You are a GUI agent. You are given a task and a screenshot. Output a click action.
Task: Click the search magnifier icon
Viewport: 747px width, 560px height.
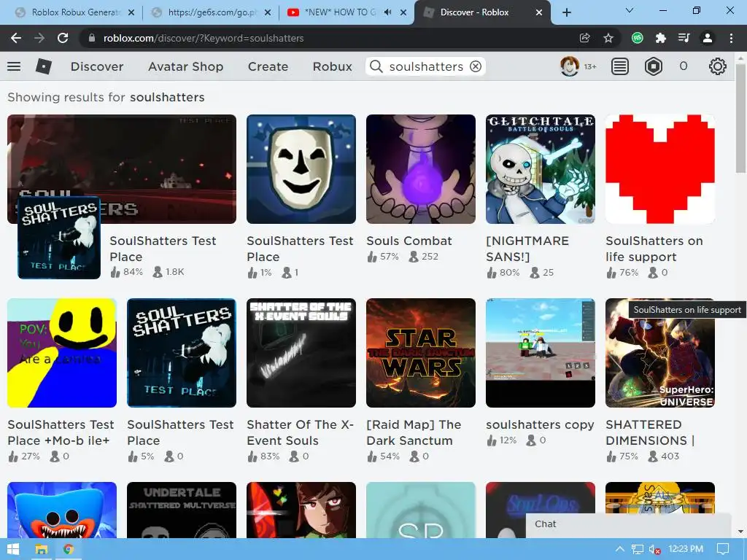point(376,66)
